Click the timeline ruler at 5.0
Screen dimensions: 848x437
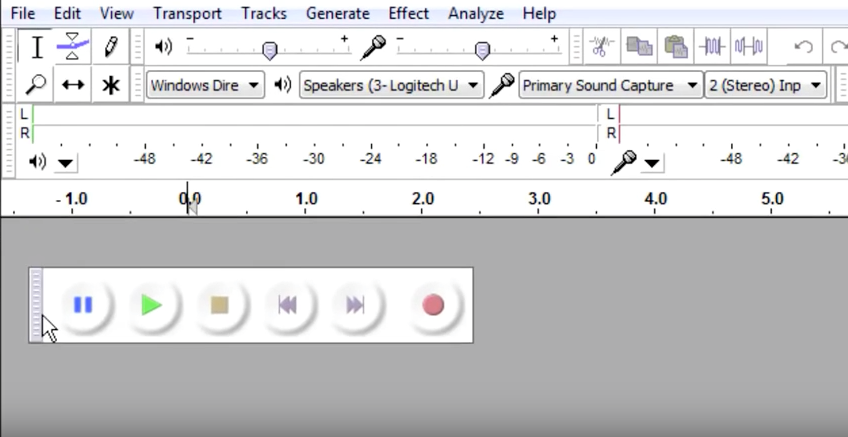click(772, 199)
